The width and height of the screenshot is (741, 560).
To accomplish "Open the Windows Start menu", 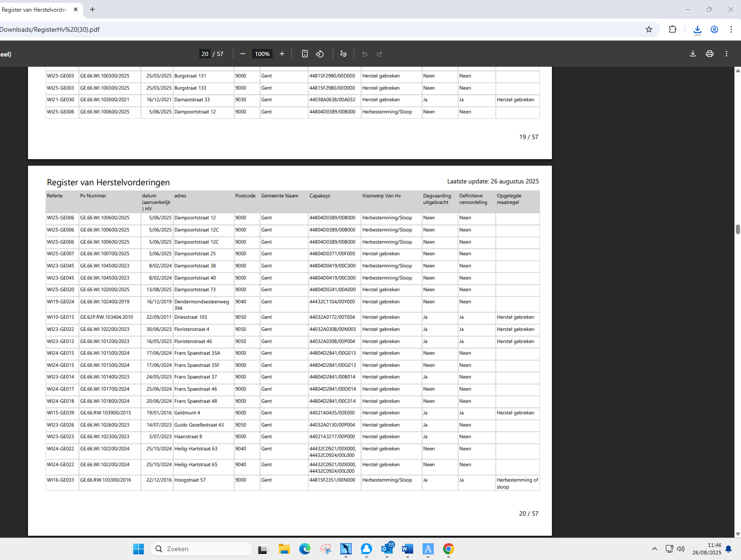I will [x=139, y=549].
